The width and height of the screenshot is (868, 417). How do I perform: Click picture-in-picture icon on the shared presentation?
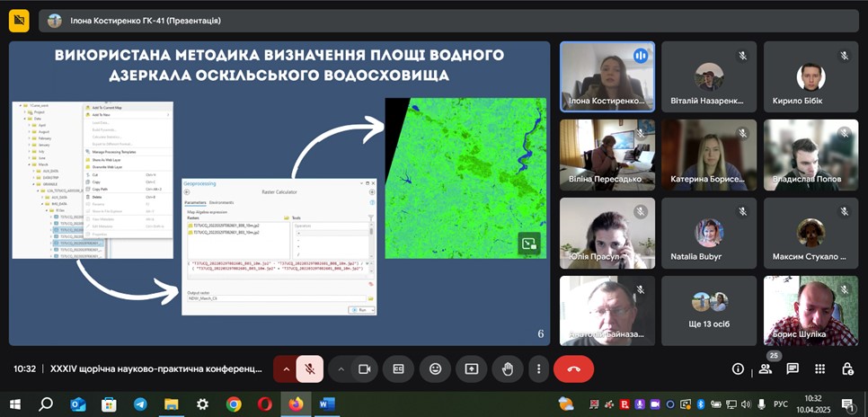[528, 242]
